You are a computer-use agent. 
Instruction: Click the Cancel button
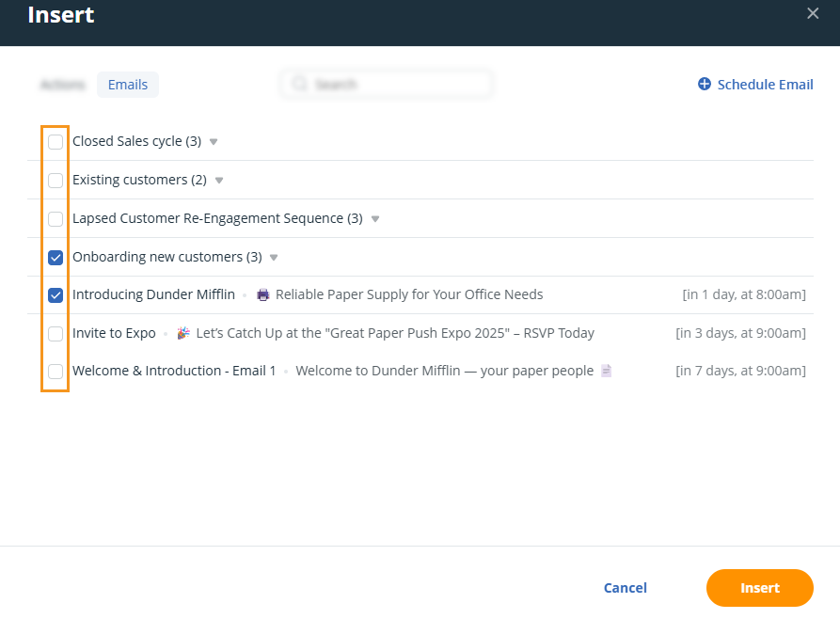[x=625, y=587]
